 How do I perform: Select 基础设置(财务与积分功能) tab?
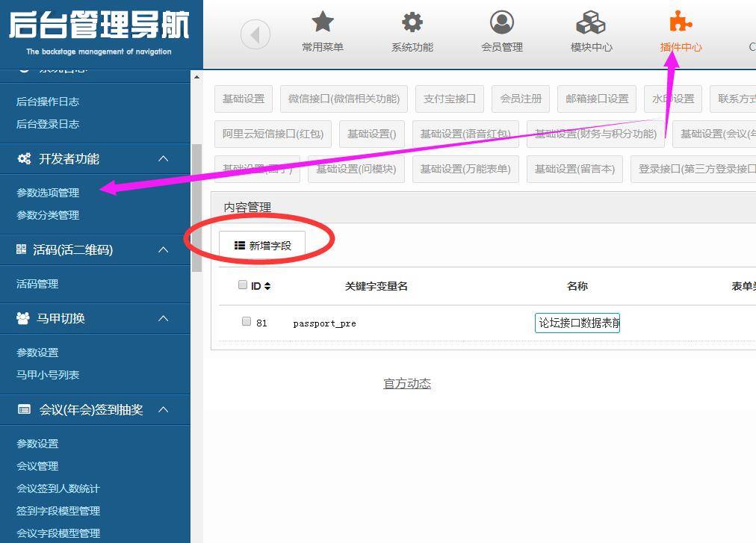595,134
